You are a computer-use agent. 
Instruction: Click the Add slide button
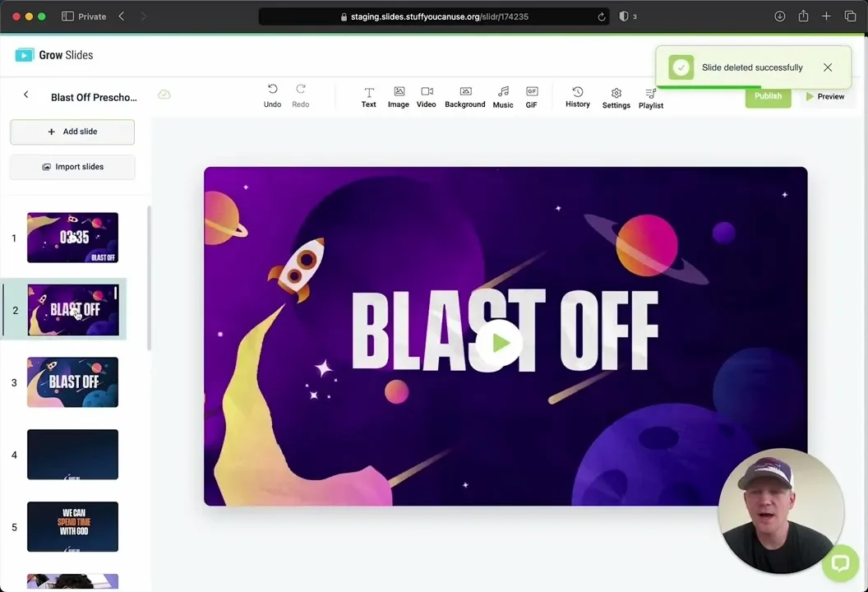coord(72,132)
